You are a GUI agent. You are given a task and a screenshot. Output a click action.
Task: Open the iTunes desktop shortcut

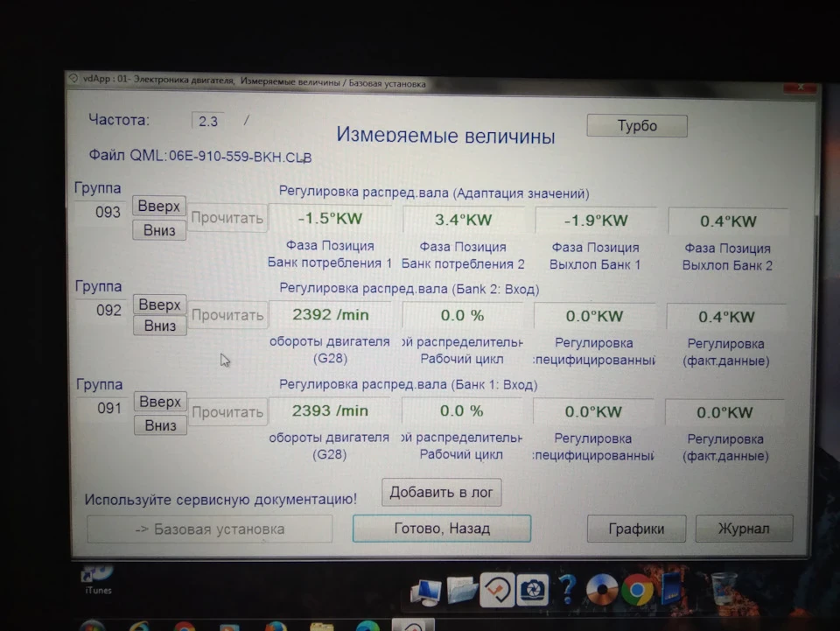point(97,580)
